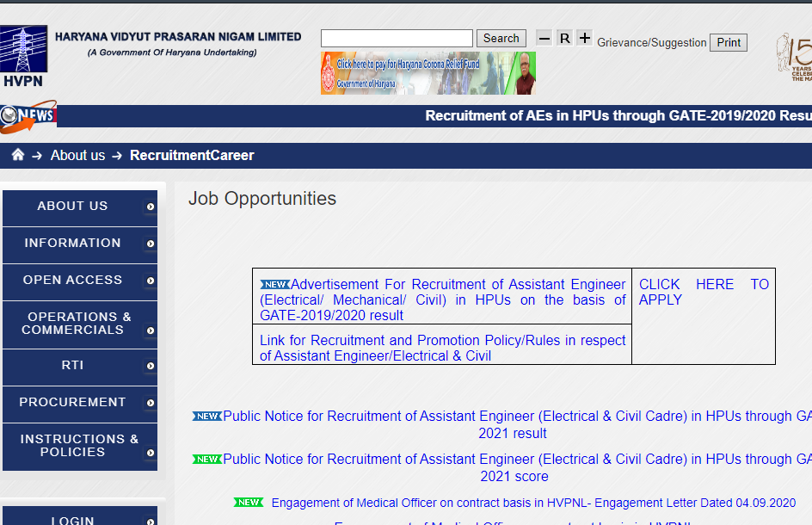Open the Grievance/Suggestion link

(x=651, y=42)
